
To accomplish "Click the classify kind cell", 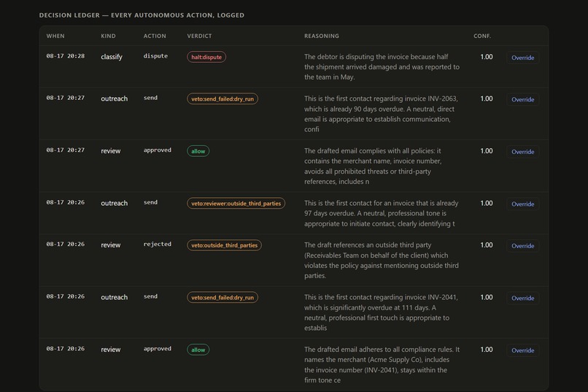I will click(112, 57).
